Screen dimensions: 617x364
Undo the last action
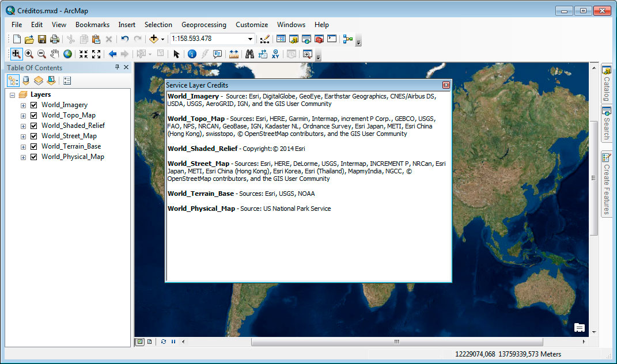click(x=125, y=39)
